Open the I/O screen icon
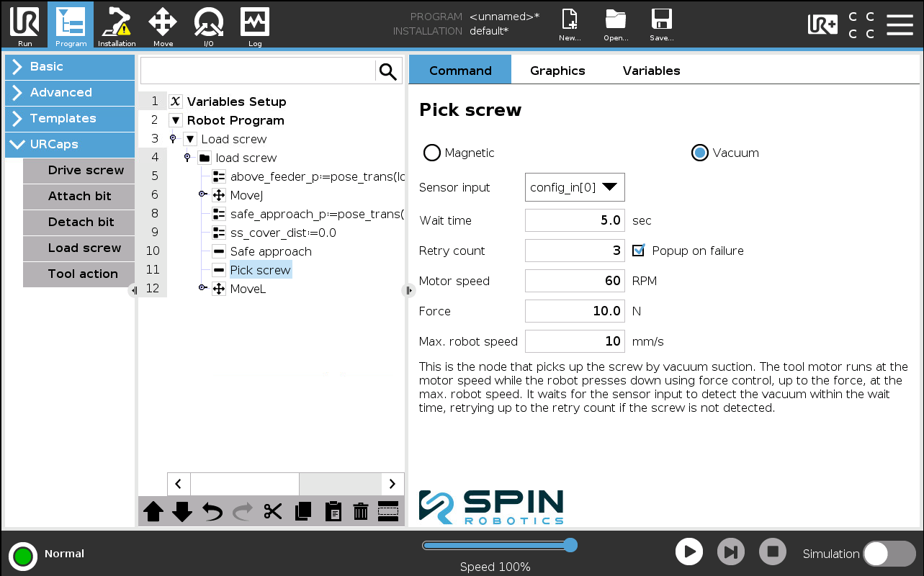924x576 pixels. [x=209, y=25]
